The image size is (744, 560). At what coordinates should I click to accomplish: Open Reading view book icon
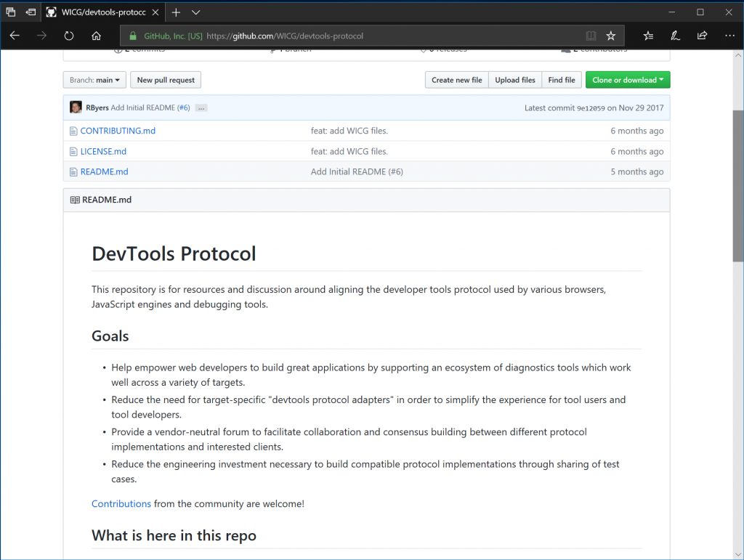tap(591, 36)
